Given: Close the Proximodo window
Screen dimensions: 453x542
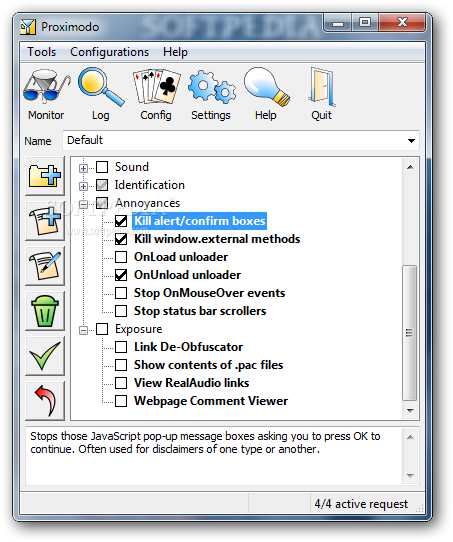Looking at the screenshot, I should 402,23.
